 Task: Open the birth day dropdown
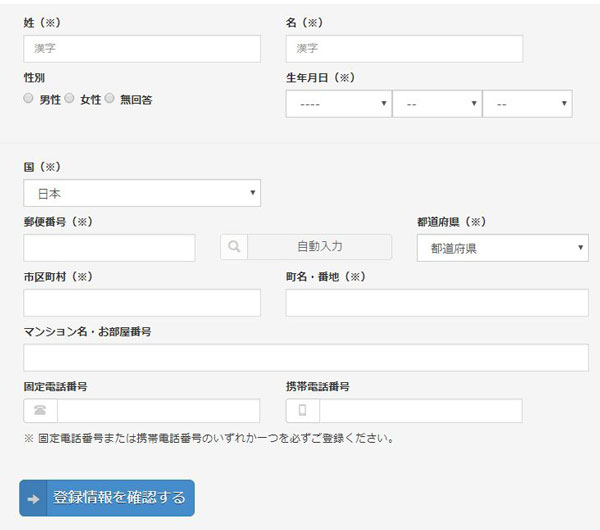(x=528, y=104)
